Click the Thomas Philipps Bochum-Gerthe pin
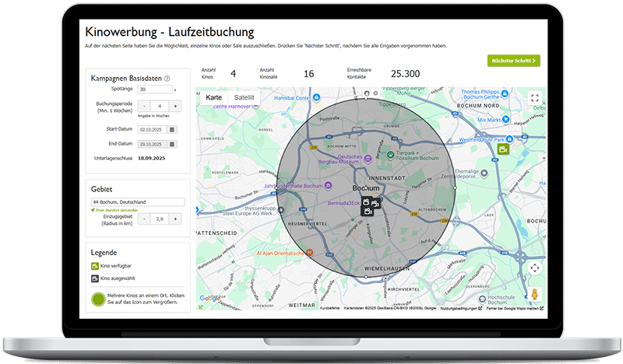This screenshot has height=364, width=623. click(505, 93)
